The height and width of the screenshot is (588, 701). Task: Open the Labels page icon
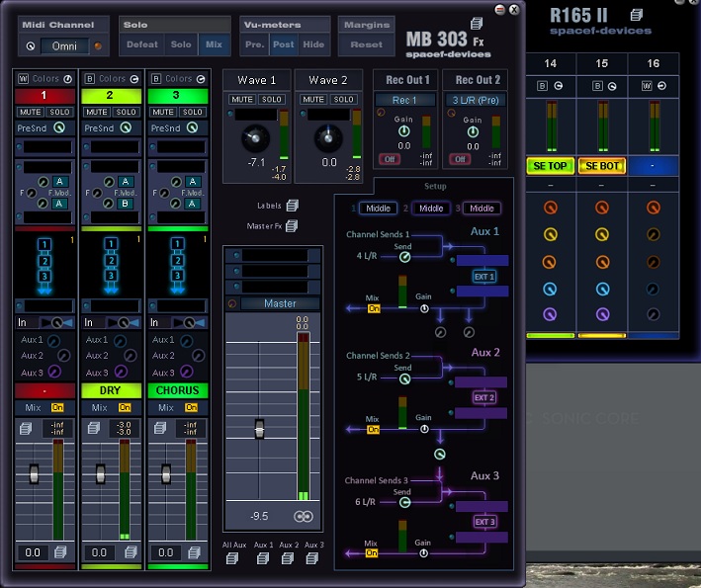tap(292, 206)
